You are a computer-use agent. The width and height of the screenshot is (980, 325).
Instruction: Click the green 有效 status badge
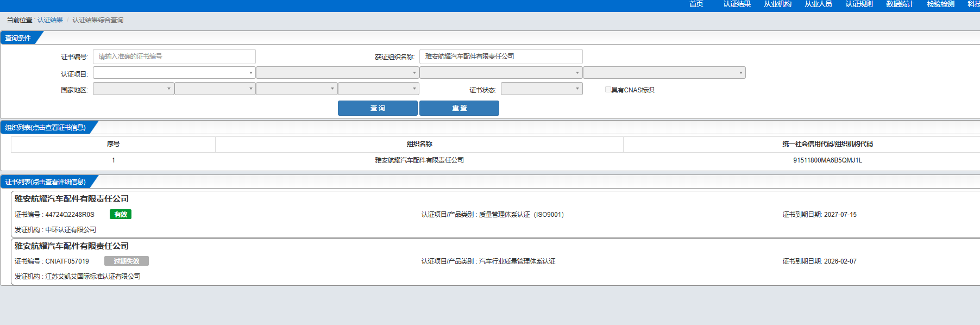(x=121, y=215)
